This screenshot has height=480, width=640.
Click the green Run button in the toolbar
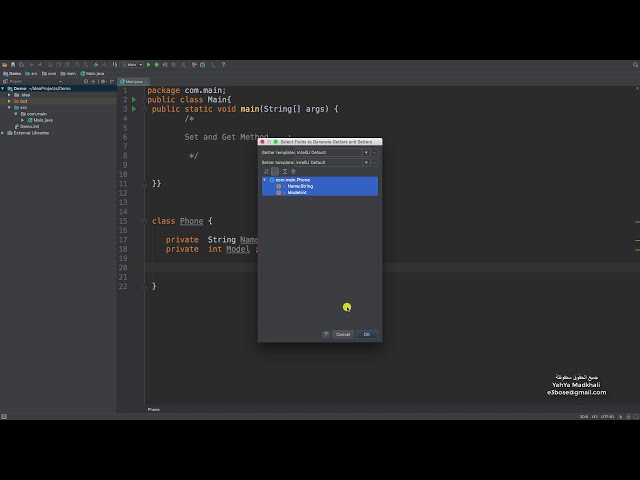click(149, 64)
